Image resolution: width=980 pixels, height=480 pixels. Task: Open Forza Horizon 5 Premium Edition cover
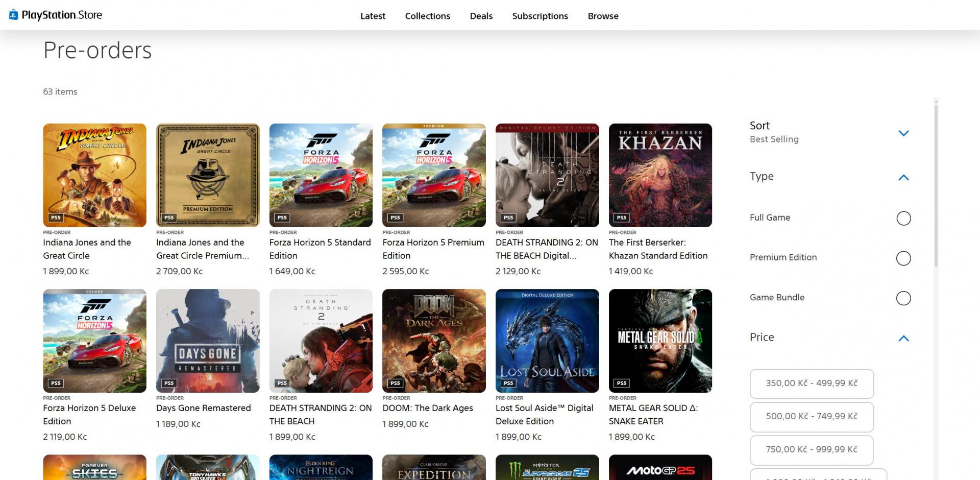(x=434, y=175)
